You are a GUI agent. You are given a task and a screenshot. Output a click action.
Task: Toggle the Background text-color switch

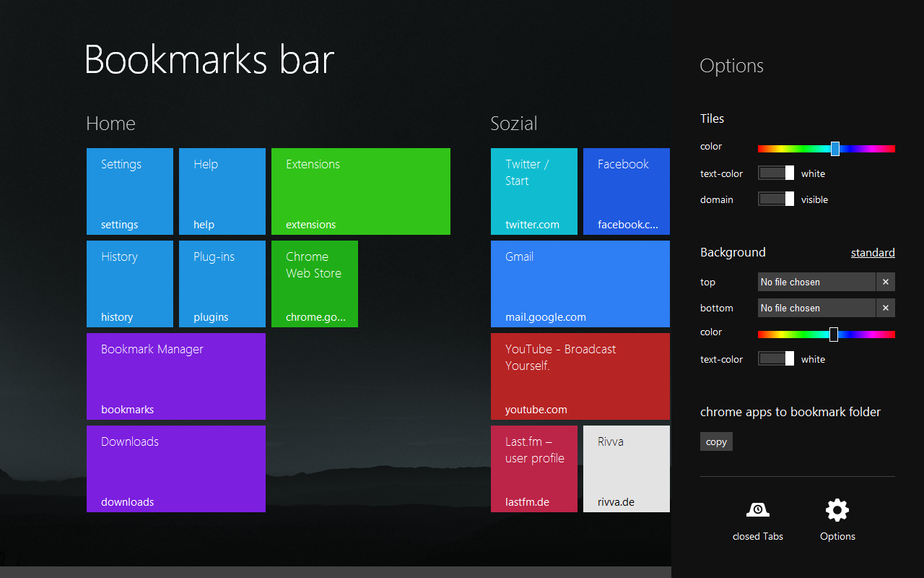776,359
